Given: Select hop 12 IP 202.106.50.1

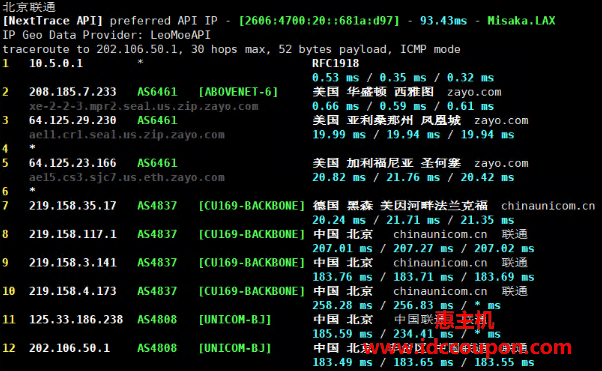Looking at the screenshot, I should pyautogui.click(x=69, y=348).
